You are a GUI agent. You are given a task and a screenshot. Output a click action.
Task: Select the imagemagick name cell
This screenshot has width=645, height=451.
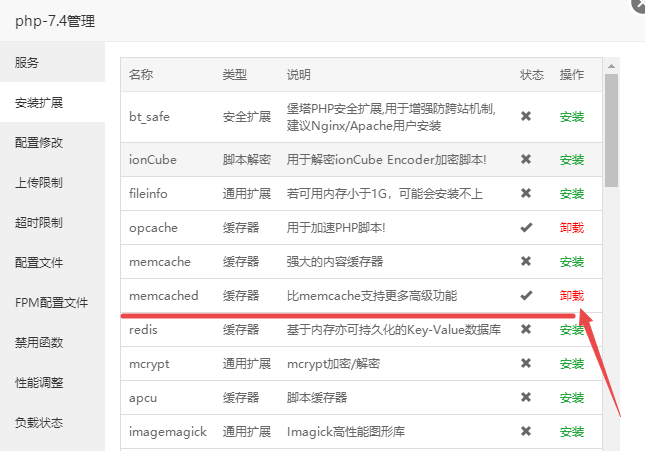(168, 432)
